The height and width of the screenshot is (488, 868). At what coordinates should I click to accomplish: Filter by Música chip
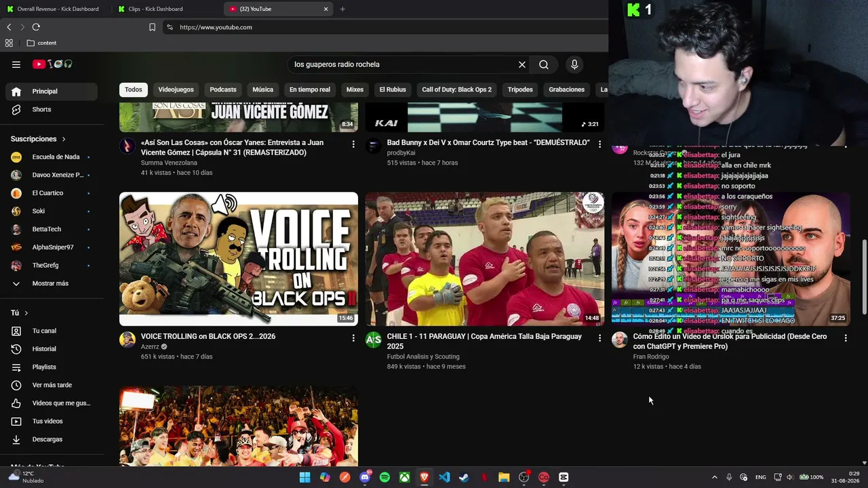pos(262,89)
